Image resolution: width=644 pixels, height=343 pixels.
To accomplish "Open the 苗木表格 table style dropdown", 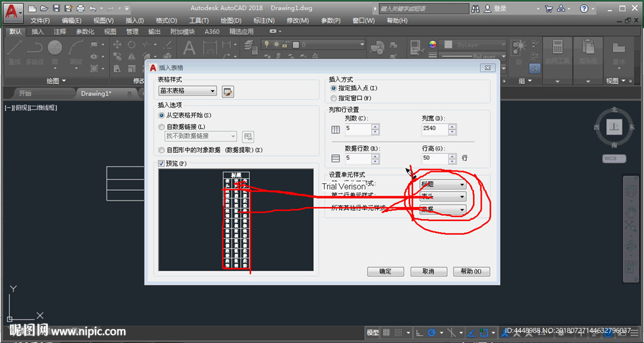I will tap(187, 91).
